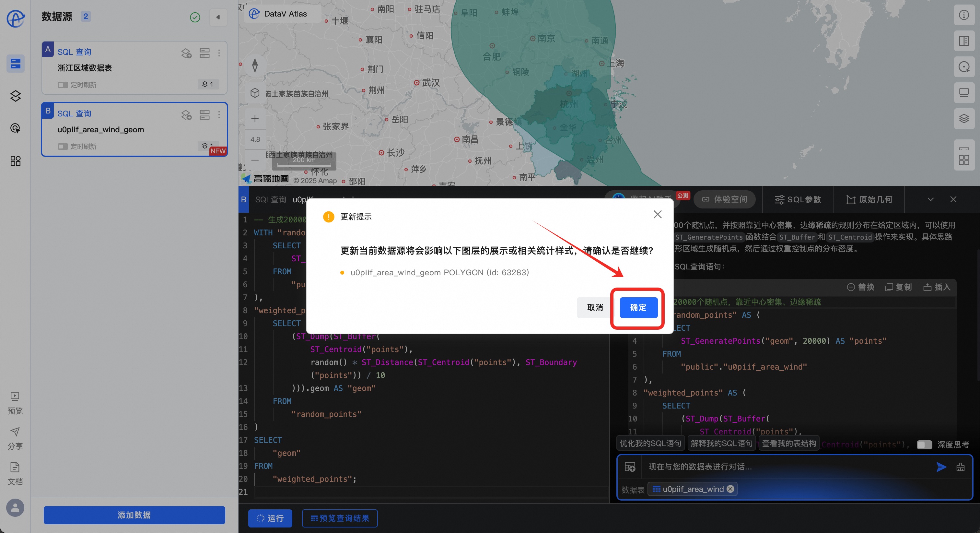Switch to 原始几何 tab
980x533 pixels.
click(869, 199)
